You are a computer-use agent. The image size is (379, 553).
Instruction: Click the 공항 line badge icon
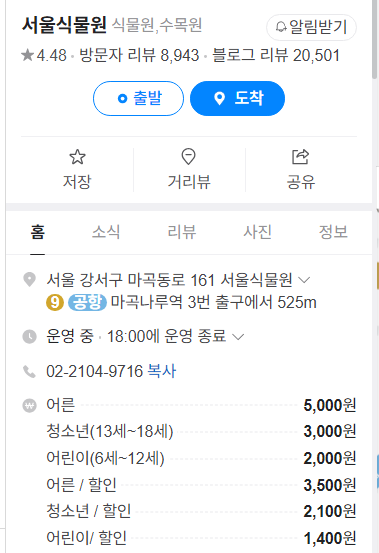[x=87, y=303]
